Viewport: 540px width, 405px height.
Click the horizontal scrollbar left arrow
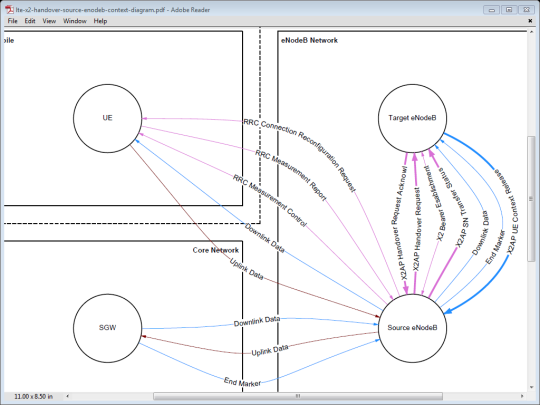click(x=68, y=396)
